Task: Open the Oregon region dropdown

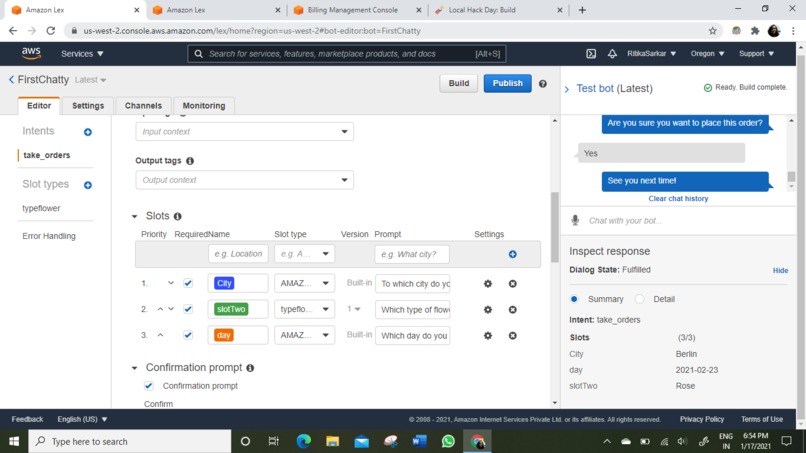Action: [x=707, y=53]
